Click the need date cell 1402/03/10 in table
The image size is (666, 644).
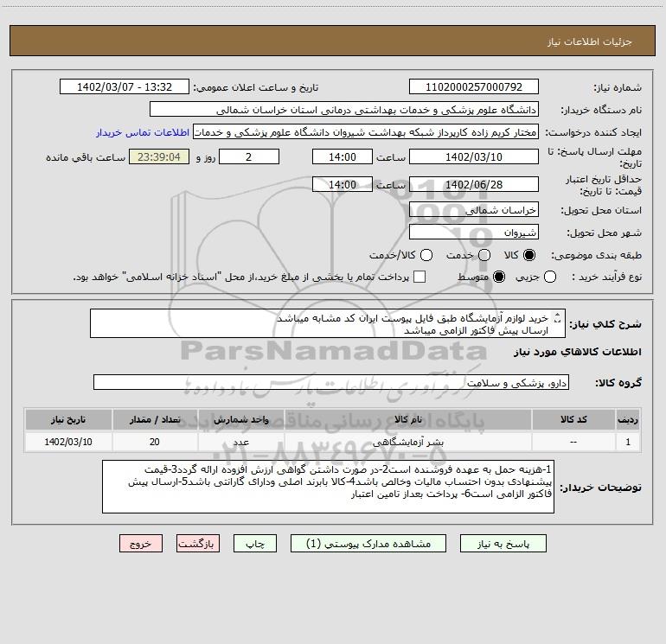[x=68, y=442]
